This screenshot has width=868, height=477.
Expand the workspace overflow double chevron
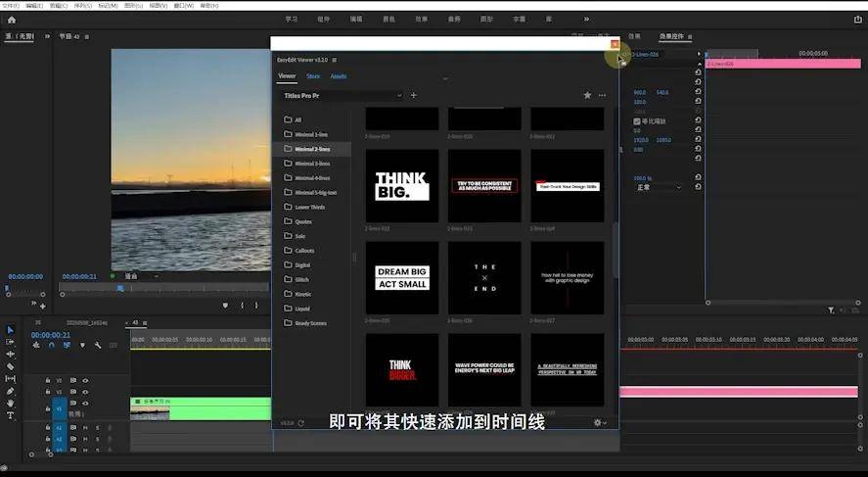coord(586,20)
